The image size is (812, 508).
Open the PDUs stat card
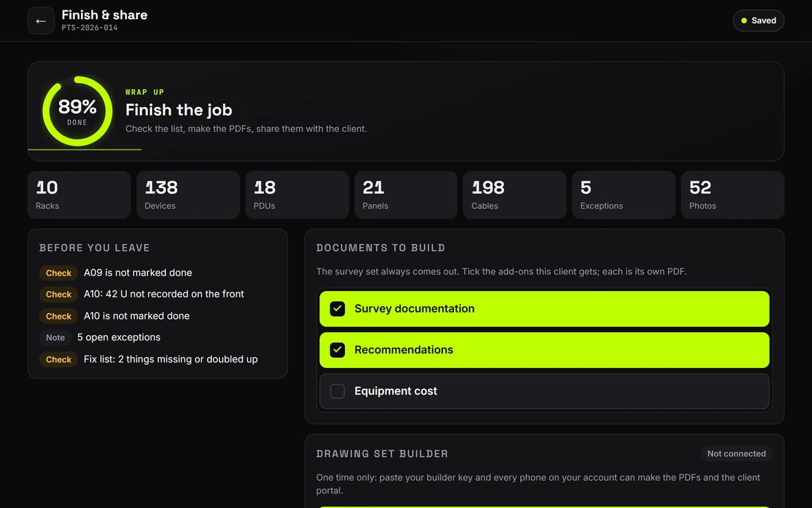click(x=297, y=195)
